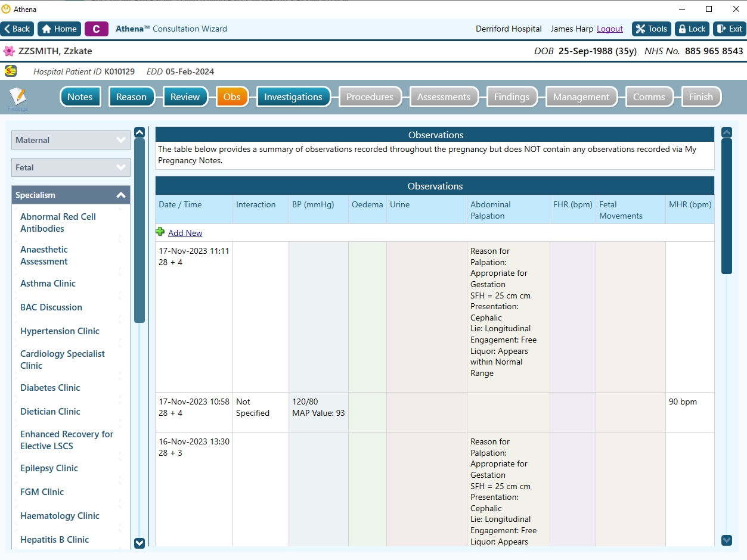Open the Finish step
The image size is (747, 560).
point(701,97)
